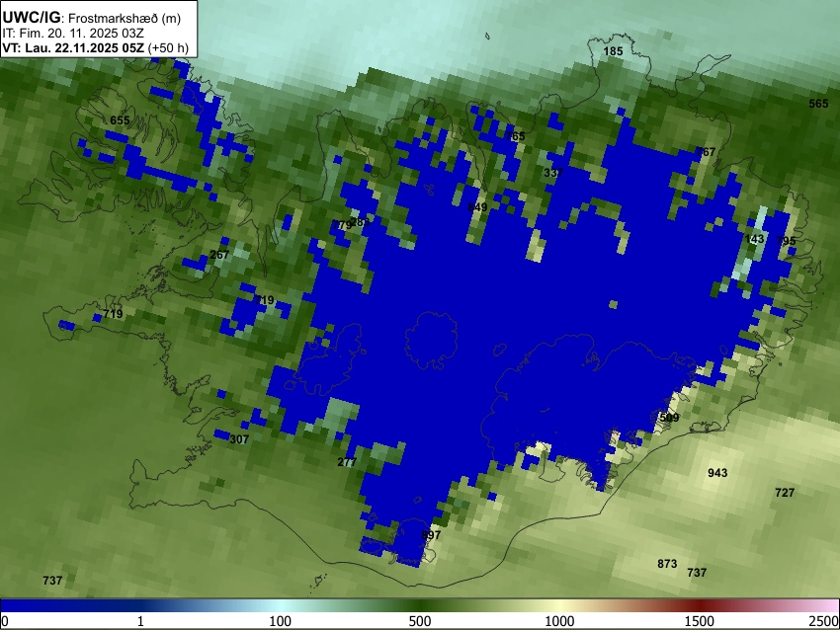Image resolution: width=840 pixels, height=630 pixels.
Task: Click the 307 value label
Action: click(x=239, y=439)
